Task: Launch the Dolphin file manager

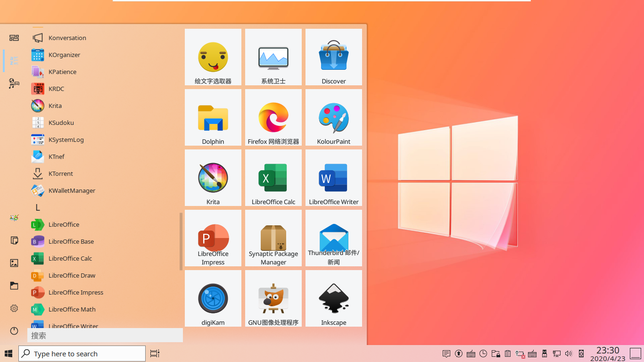Action: pos(213,117)
